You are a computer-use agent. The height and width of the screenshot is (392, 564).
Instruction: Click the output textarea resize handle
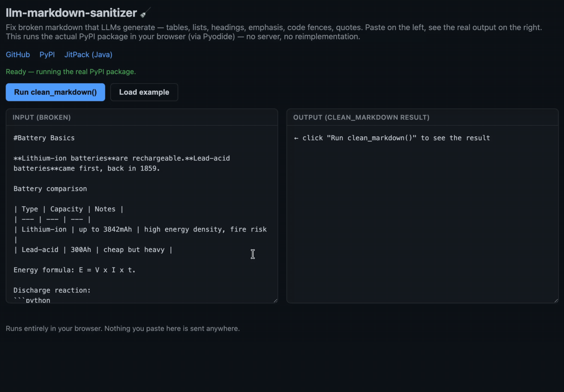click(x=556, y=301)
